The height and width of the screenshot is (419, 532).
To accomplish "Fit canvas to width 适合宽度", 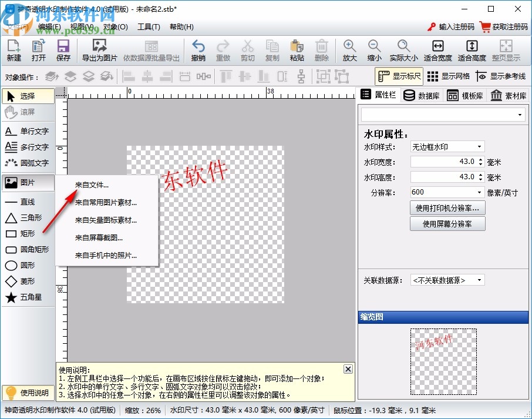I will [437, 51].
